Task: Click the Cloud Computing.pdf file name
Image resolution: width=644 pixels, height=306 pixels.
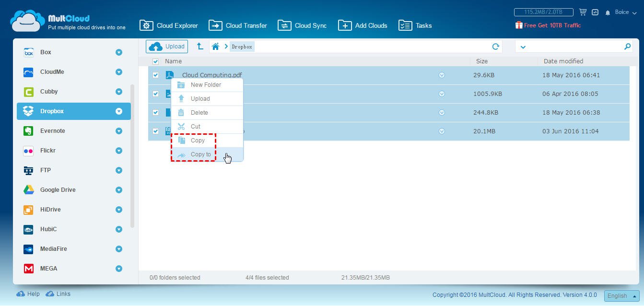Action: click(212, 75)
